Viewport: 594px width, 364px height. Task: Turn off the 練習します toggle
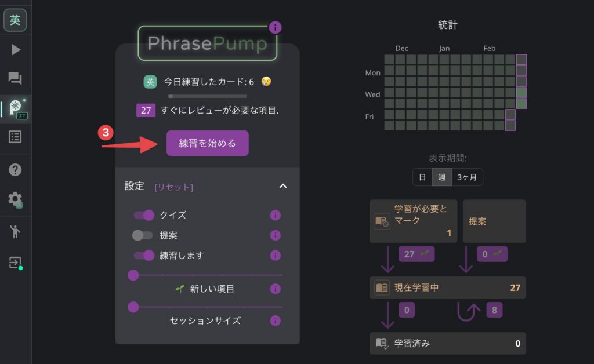144,256
